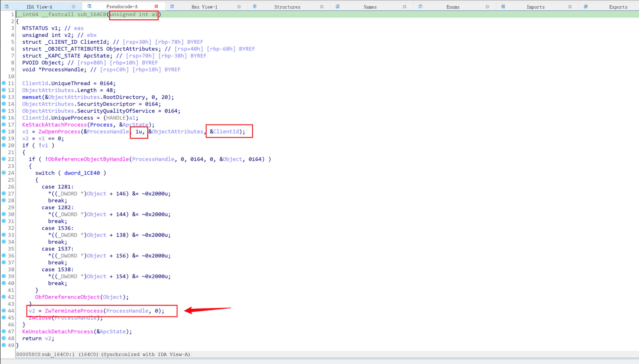Viewport: 639px width, 364px height.
Task: Close the Pseudocode-A tab
Action: pos(157,6)
